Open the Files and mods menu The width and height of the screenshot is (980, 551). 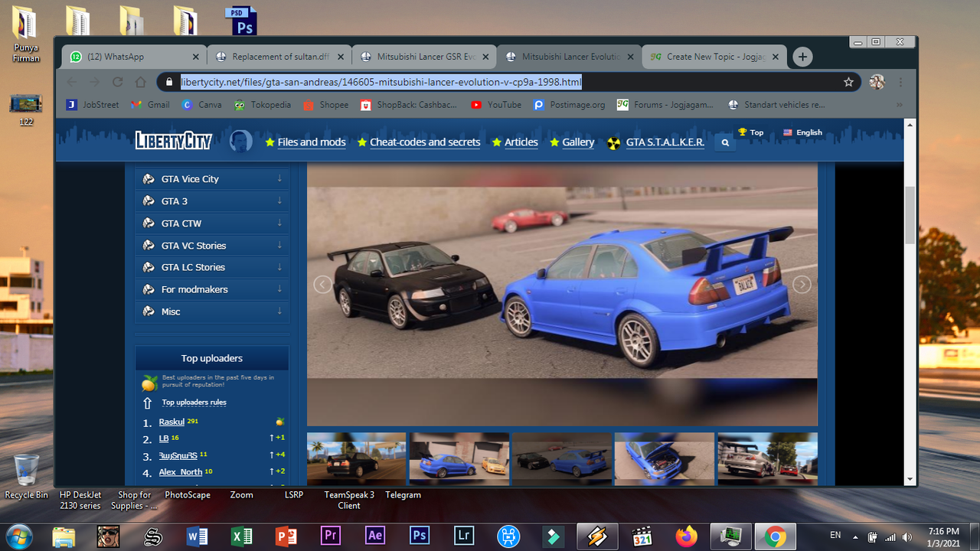pyautogui.click(x=312, y=142)
